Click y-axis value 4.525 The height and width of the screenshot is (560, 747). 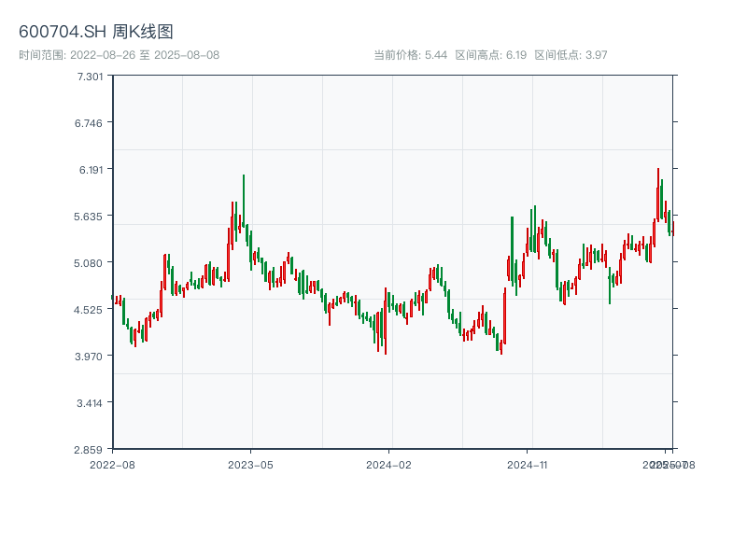pos(88,310)
